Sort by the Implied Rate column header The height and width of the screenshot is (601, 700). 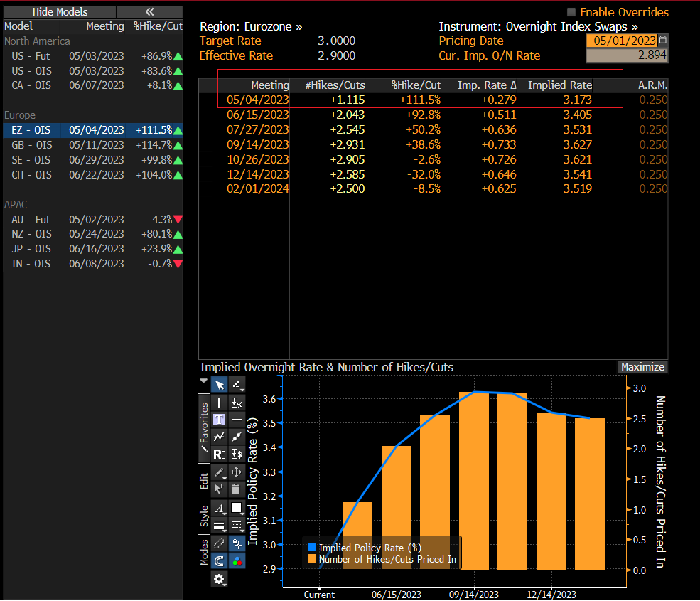pyautogui.click(x=560, y=85)
